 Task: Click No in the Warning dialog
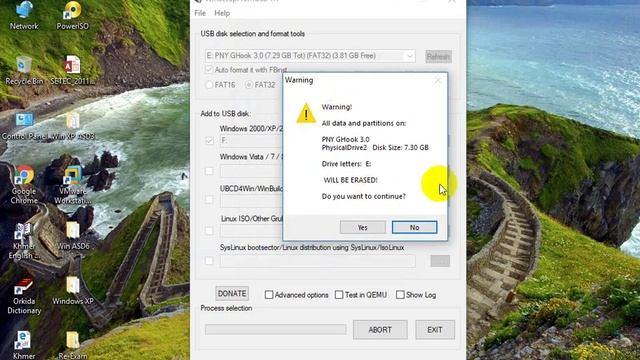coord(414,227)
